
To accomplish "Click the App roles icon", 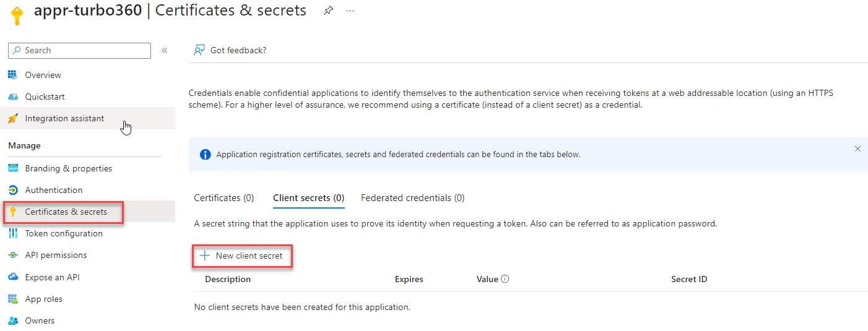I will pyautogui.click(x=12, y=299).
